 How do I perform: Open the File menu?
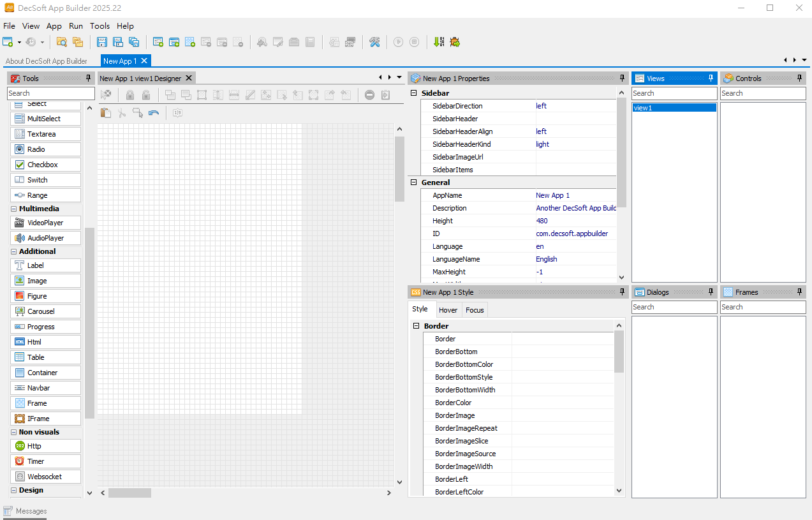point(9,26)
